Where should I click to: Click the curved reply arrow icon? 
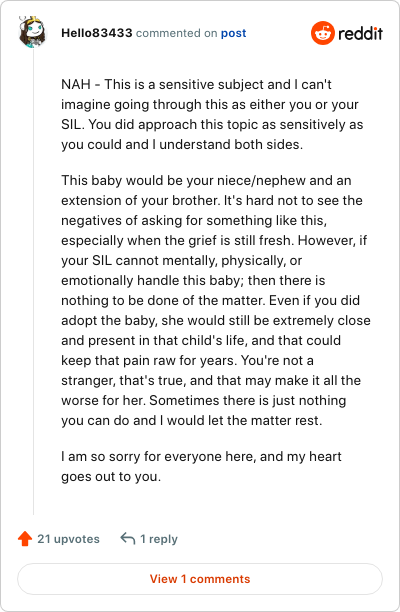[128, 539]
